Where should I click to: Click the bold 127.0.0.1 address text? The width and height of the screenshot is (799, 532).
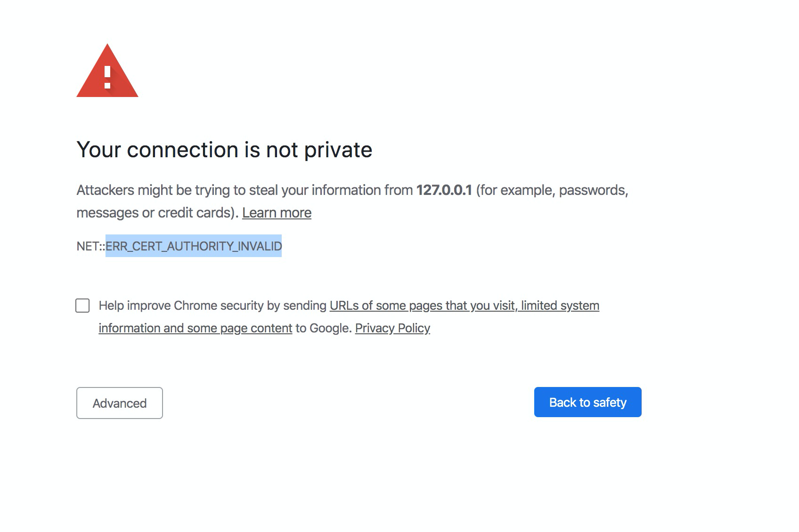pos(444,190)
